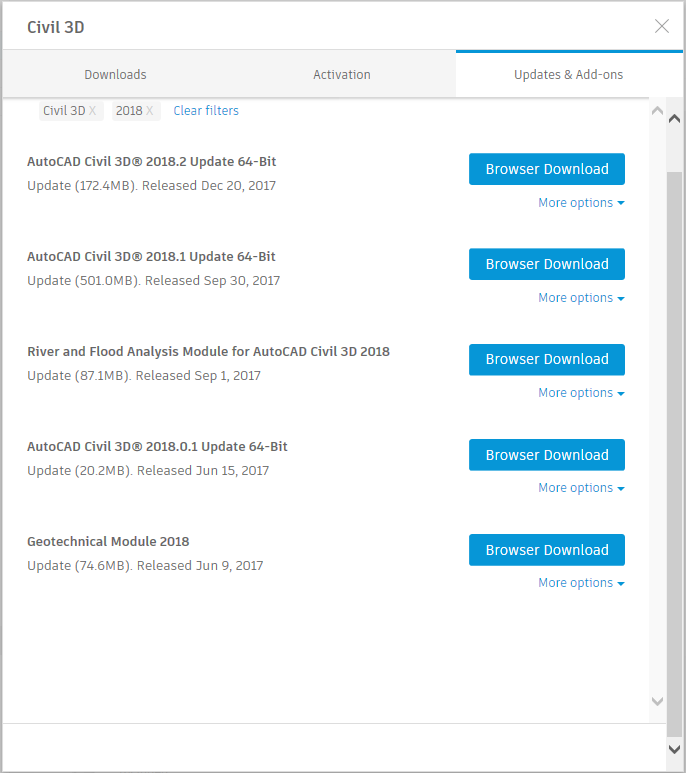Click the inner scrollbar down arrow

point(657,701)
